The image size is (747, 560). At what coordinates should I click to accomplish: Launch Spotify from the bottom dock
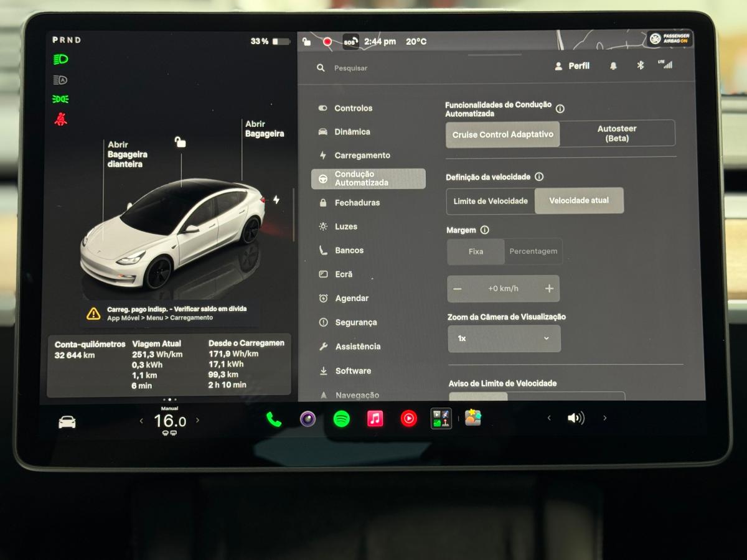341,419
